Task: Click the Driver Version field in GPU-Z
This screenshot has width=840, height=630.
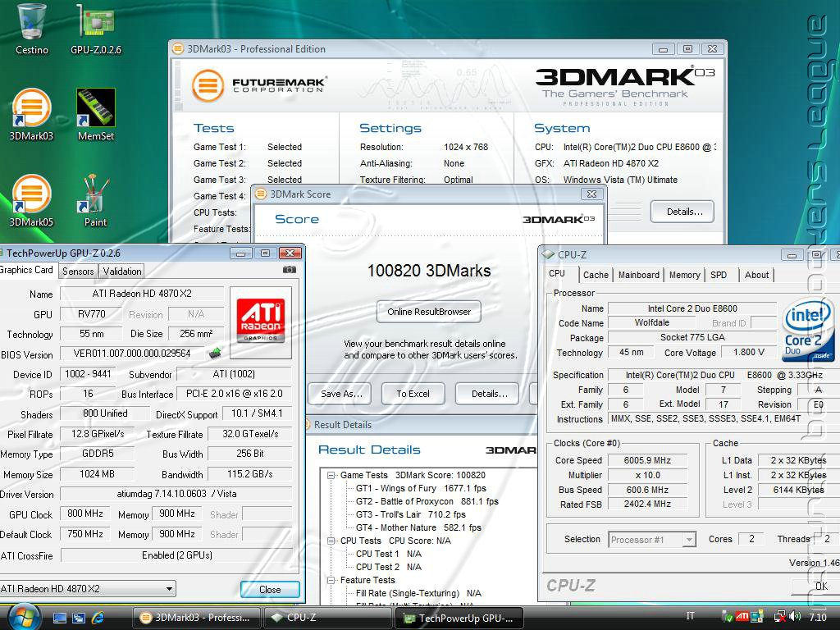Action: [176, 494]
